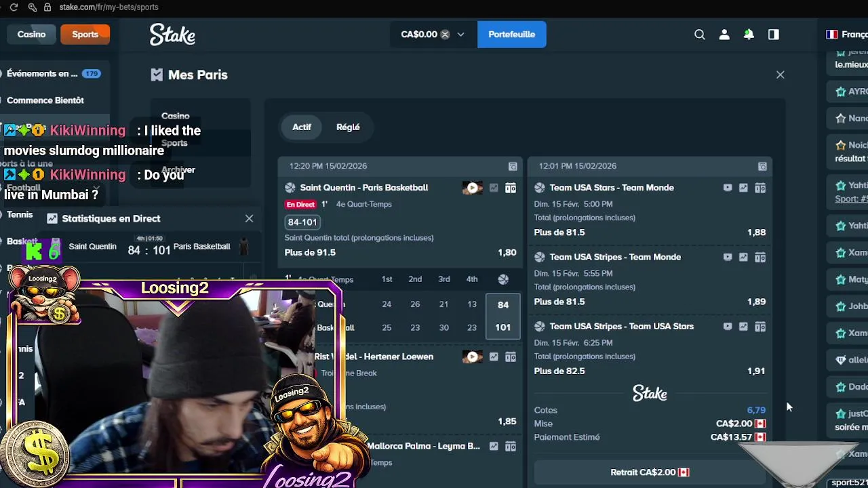The height and width of the screenshot is (488, 868).
Task: Open Casino section in Mes Paris sidebar
Action: click(x=176, y=116)
